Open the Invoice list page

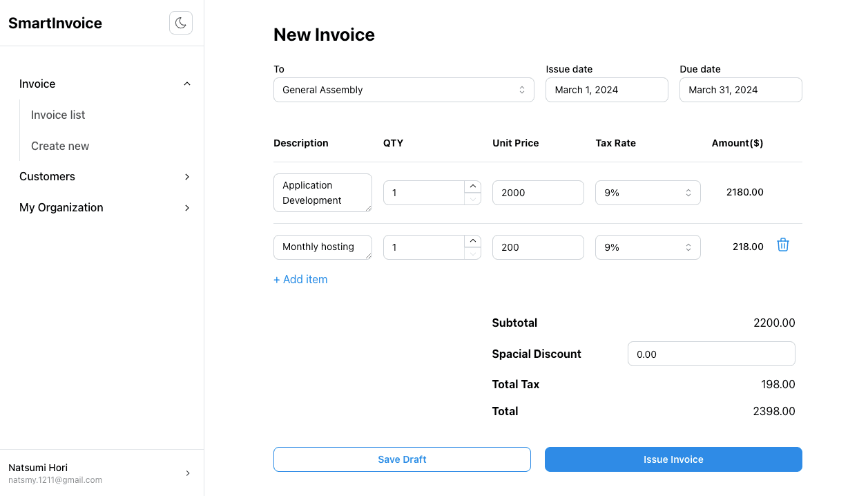pyautogui.click(x=58, y=115)
